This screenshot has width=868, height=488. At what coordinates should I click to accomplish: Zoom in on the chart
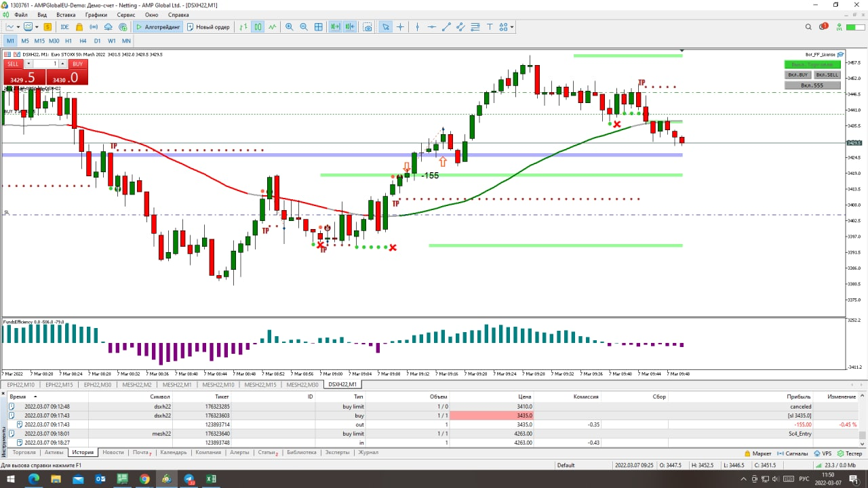(x=290, y=27)
